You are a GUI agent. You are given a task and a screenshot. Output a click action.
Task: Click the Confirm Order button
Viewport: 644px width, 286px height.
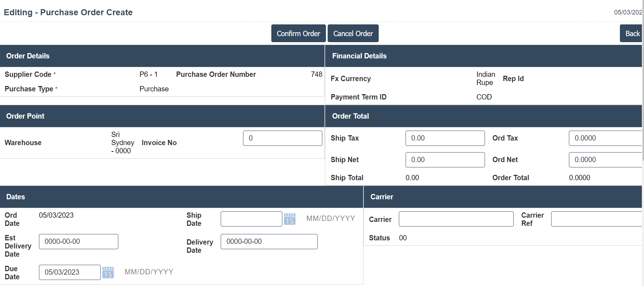pyautogui.click(x=298, y=33)
